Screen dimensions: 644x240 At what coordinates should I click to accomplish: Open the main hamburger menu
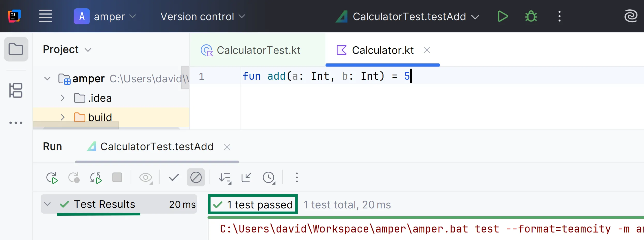[46, 16]
